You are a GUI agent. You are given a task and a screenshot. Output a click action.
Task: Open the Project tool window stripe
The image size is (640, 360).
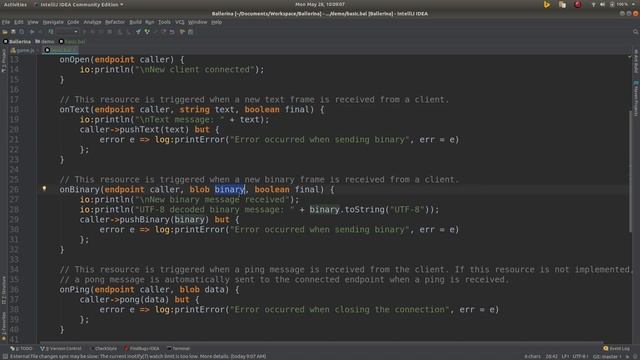click(4, 61)
